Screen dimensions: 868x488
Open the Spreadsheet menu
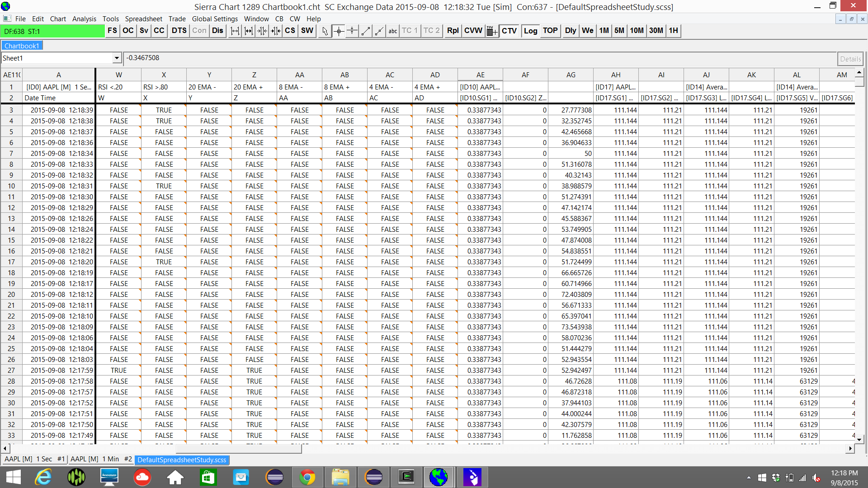[x=143, y=19]
